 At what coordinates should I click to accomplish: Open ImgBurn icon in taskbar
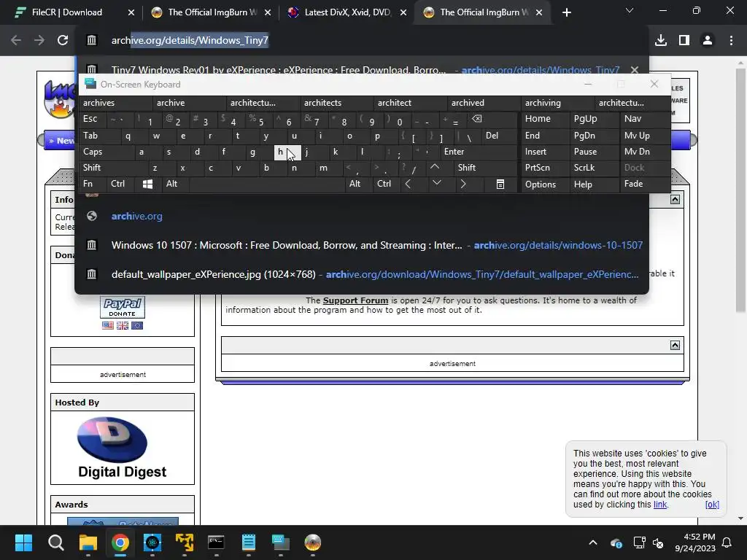313,542
